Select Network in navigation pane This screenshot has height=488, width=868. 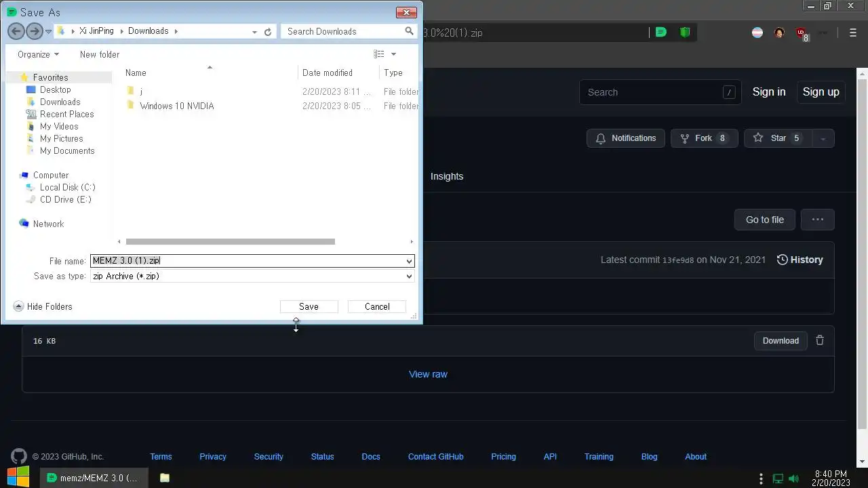[x=48, y=224]
